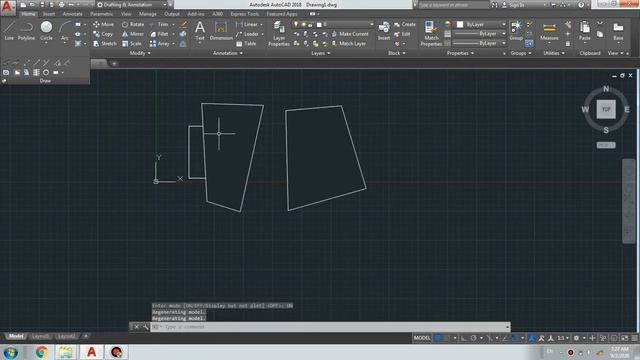The image size is (640, 360).
Task: Toggle ortho mode in status bar
Action: pos(464,338)
